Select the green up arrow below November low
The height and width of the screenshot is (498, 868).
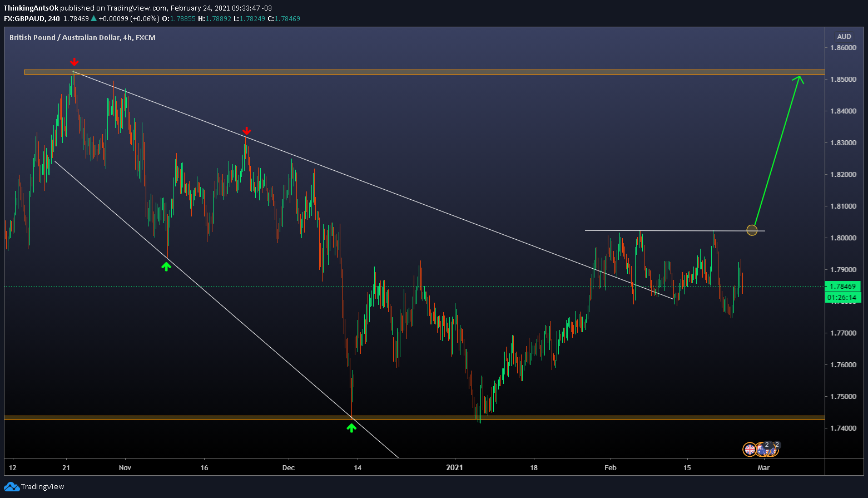click(166, 267)
